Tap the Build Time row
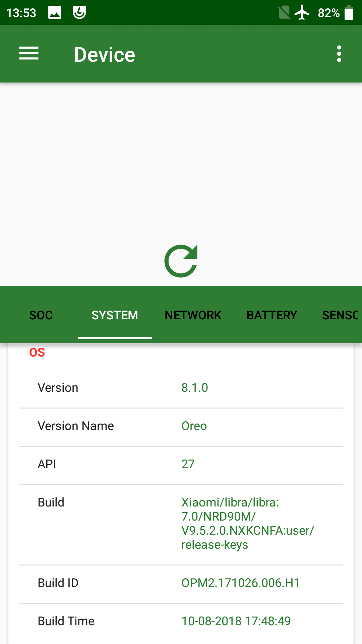Image resolution: width=362 pixels, height=644 pixels. (181, 621)
